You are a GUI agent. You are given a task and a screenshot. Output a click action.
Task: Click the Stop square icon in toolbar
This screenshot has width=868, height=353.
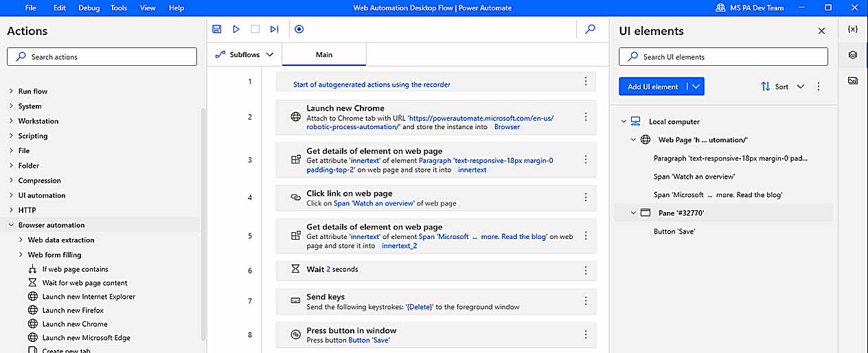(255, 30)
